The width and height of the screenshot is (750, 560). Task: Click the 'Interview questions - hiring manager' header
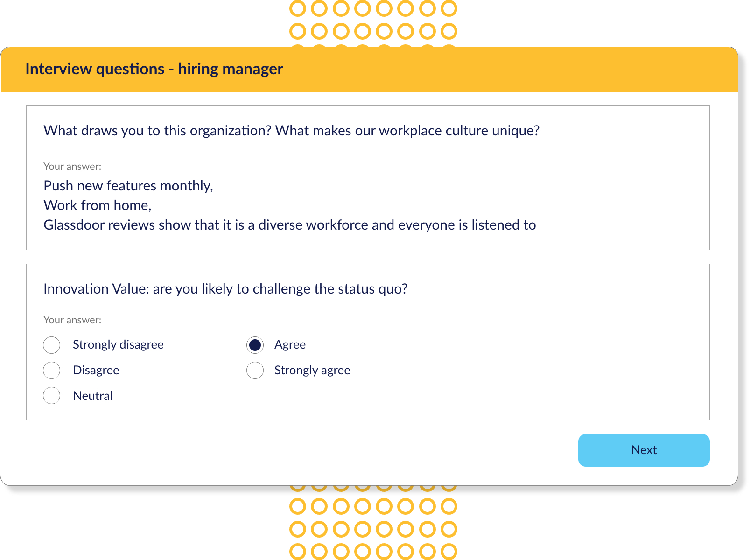click(x=154, y=69)
